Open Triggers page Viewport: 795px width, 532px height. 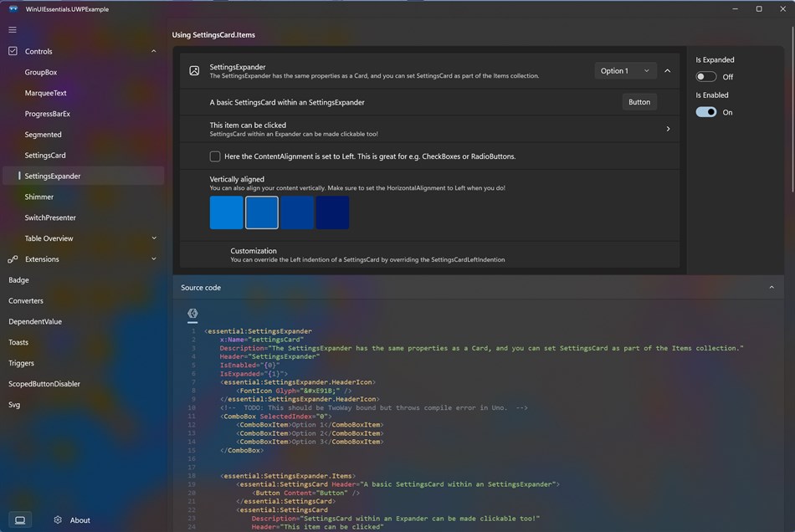83,363
